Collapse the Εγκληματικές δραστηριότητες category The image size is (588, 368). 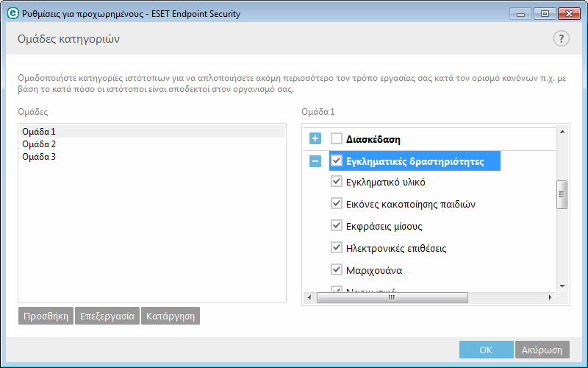(x=315, y=161)
